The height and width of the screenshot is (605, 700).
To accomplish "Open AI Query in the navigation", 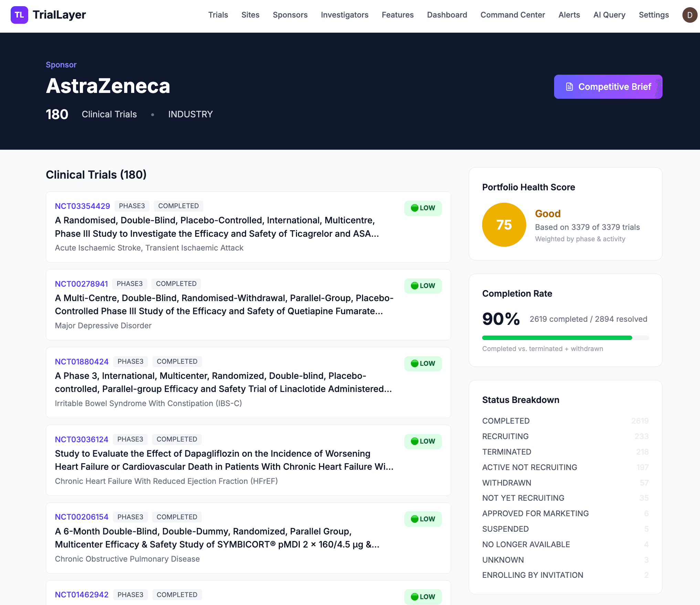I will coord(609,15).
